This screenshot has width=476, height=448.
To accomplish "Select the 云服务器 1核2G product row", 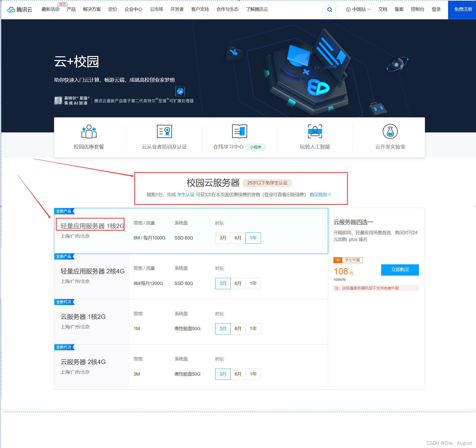I will 191,322.
